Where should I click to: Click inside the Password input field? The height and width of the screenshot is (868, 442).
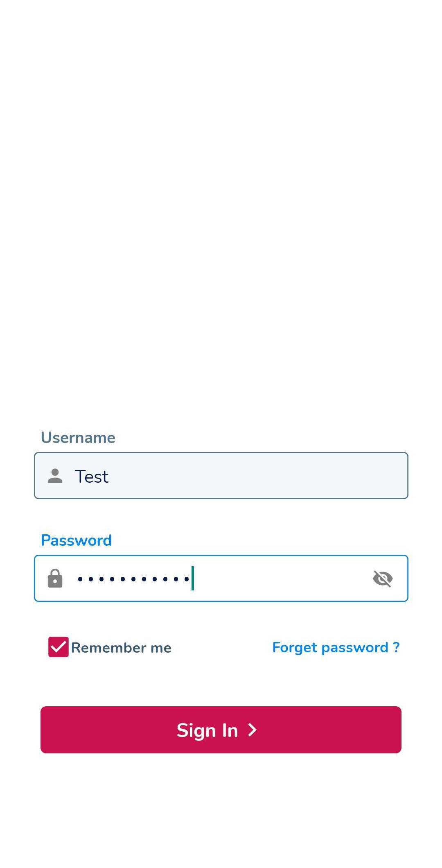[221, 579]
